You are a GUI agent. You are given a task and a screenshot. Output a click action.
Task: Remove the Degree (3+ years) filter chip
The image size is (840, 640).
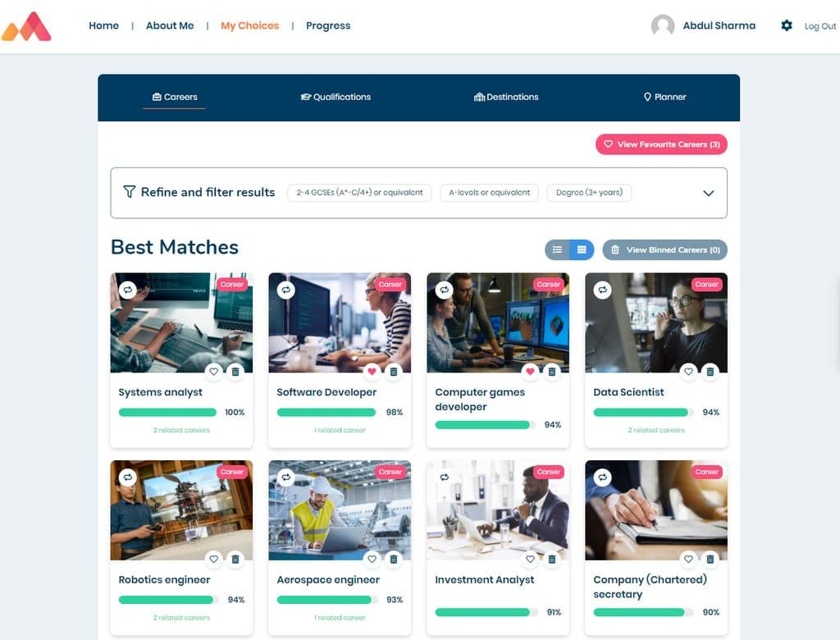[589, 193]
